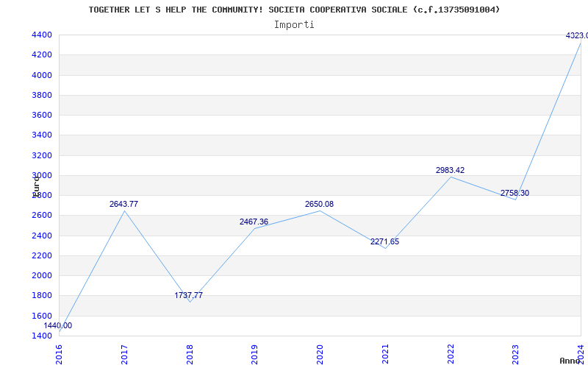Screen dimensions: 588x368
Task: Click the 2024 data label starting 4323
Action: [577, 35]
